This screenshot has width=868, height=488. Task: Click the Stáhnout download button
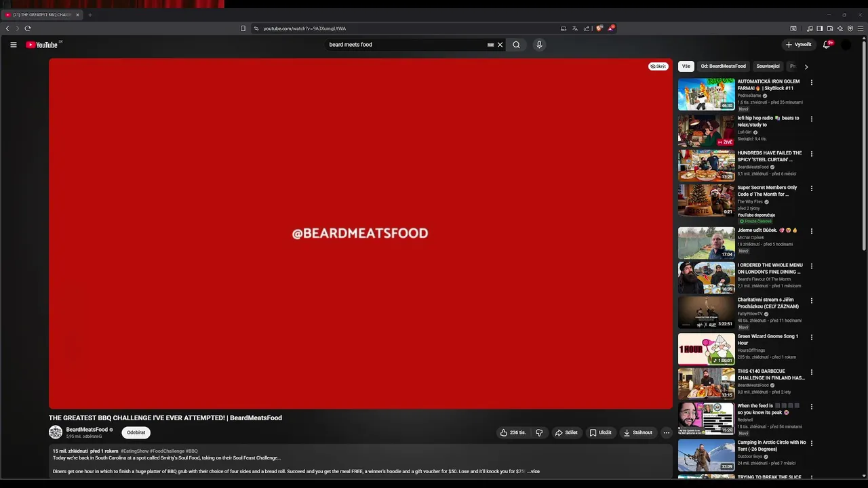coord(638,432)
